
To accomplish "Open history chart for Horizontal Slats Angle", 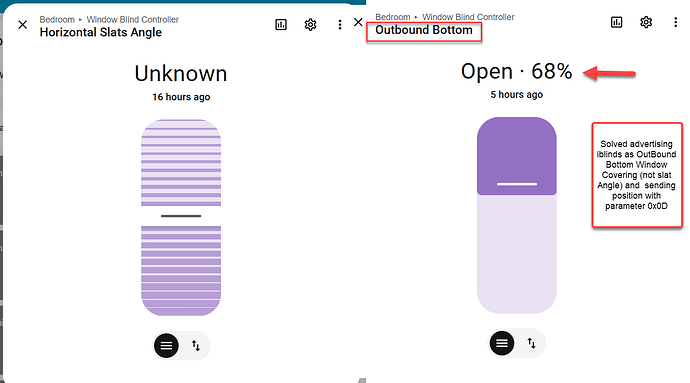I will 281,25.
